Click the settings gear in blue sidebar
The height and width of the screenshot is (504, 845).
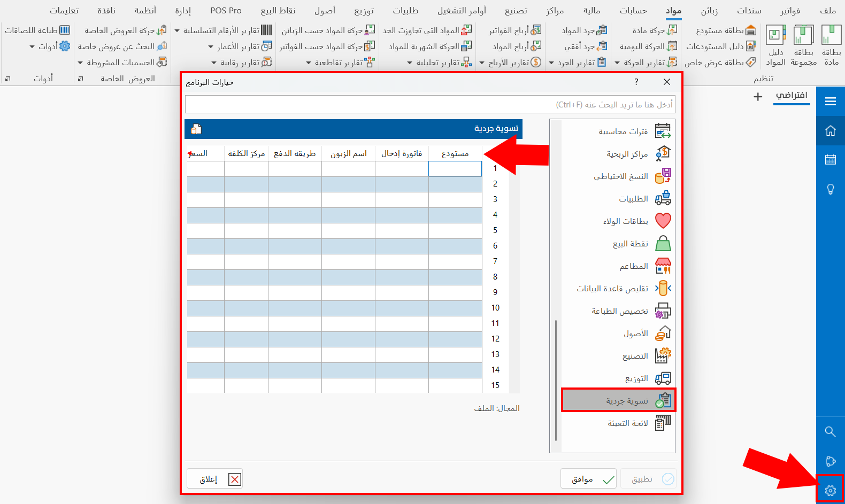tap(830, 490)
